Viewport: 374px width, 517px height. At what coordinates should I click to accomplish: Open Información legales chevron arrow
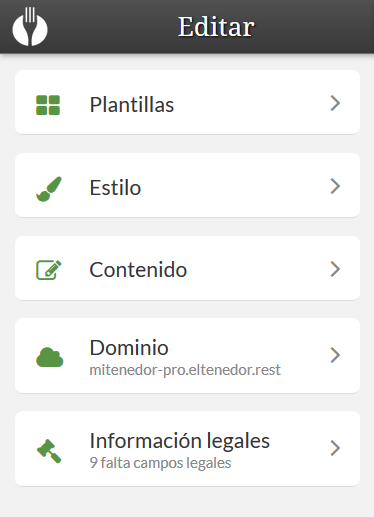pyautogui.click(x=335, y=448)
